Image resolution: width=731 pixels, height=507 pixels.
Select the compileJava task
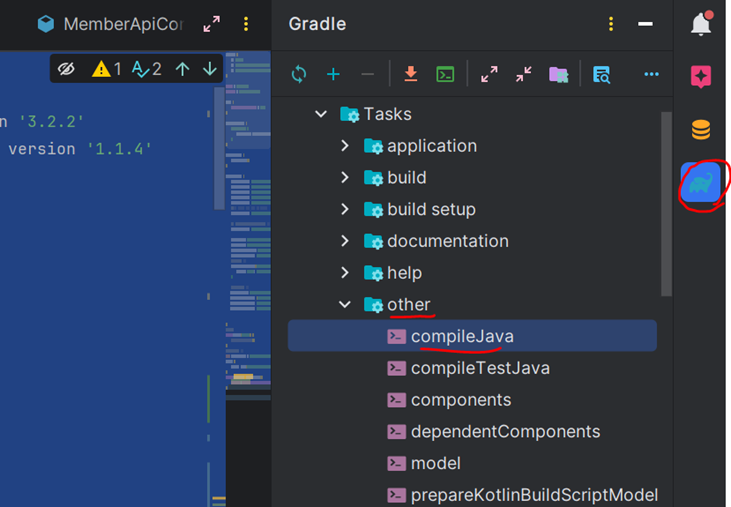[x=472, y=336]
